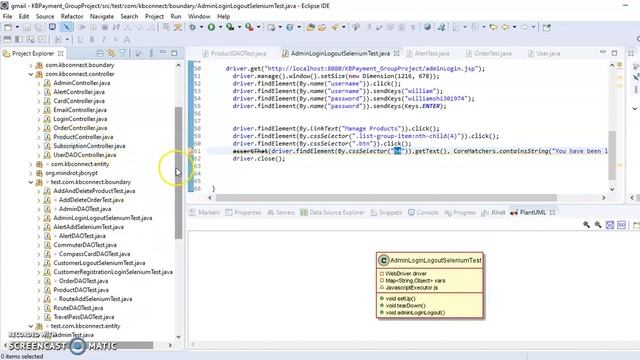Open the Debug button dropdown arrow
Viewport: 640px width, 360px height.
pos(201,27)
